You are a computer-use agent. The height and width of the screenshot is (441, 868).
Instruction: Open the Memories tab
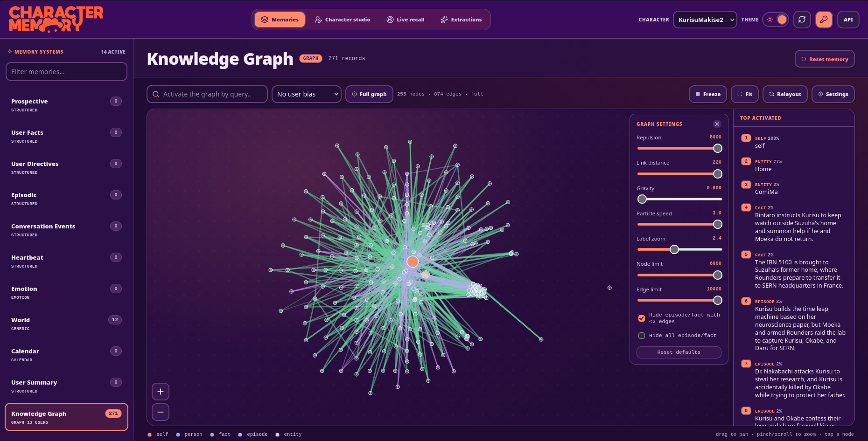click(280, 20)
